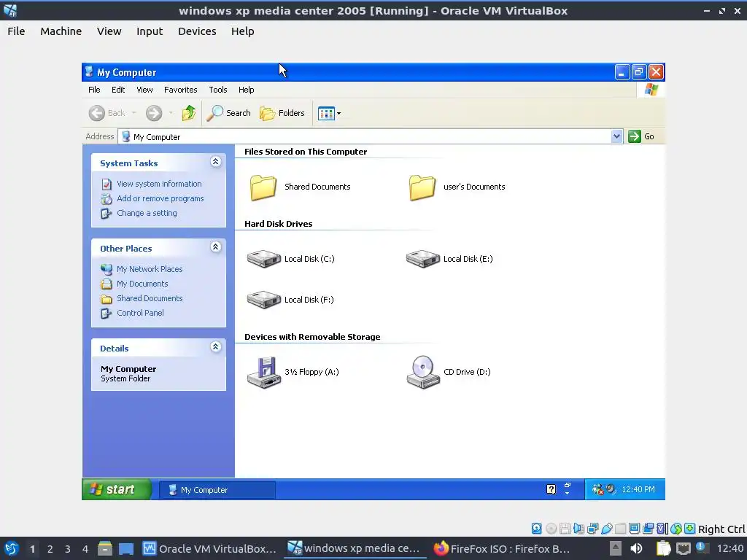This screenshot has height=560, width=747.
Task: Select the 3½ Floppy (A:) drive icon
Action: 264,372
